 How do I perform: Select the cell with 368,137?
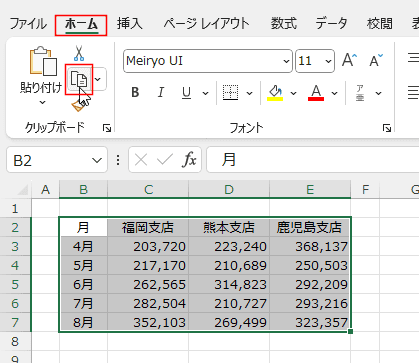coord(310,246)
